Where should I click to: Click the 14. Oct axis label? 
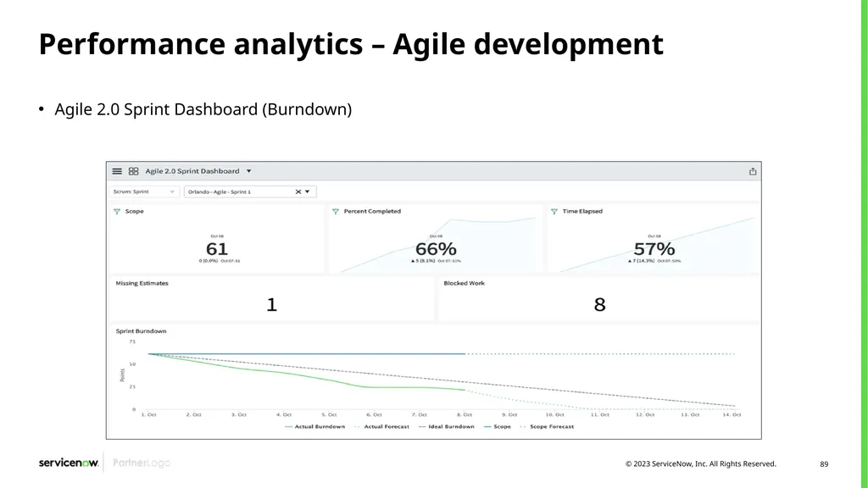(732, 414)
